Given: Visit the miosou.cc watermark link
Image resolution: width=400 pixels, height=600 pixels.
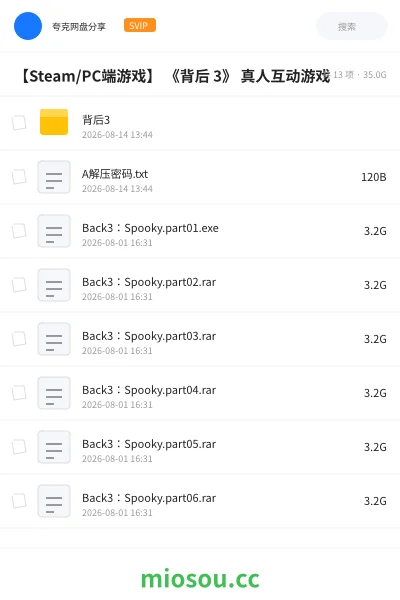Looking at the screenshot, I should tap(200, 579).
